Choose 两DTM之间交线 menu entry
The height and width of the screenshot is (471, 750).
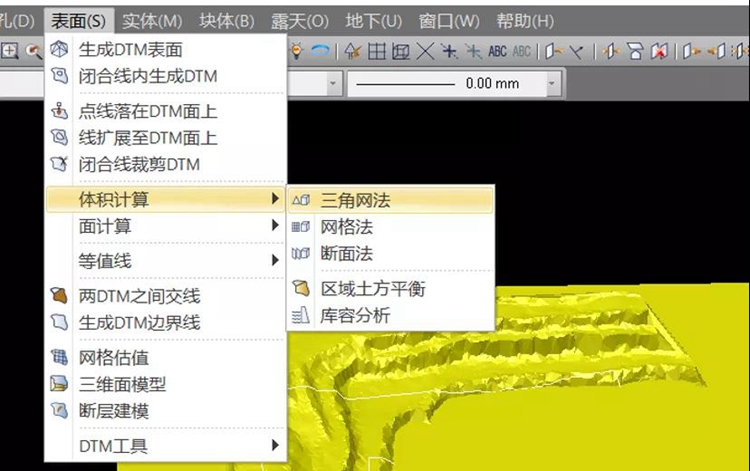coord(165,296)
